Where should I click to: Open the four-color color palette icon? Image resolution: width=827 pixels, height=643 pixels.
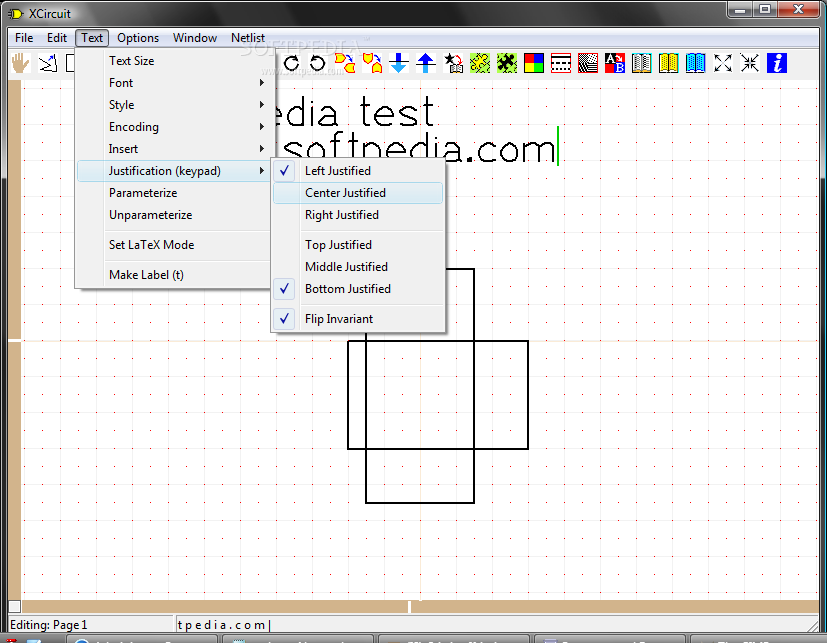[534, 63]
